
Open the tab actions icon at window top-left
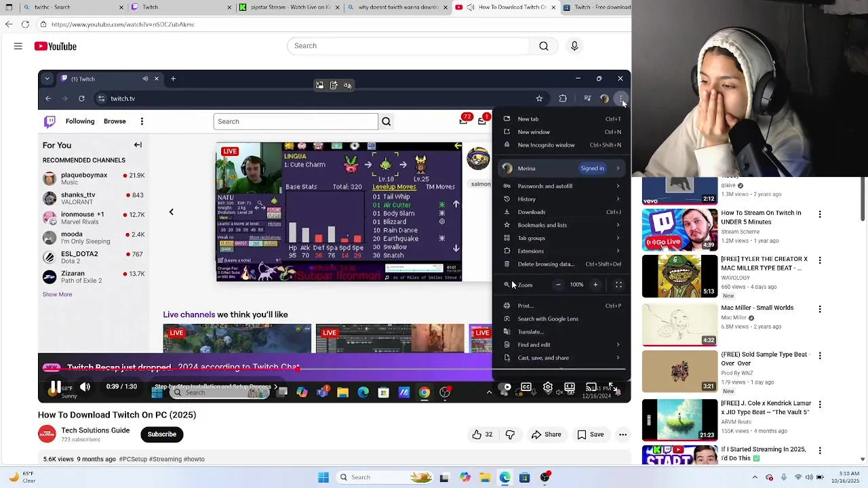click(x=9, y=7)
